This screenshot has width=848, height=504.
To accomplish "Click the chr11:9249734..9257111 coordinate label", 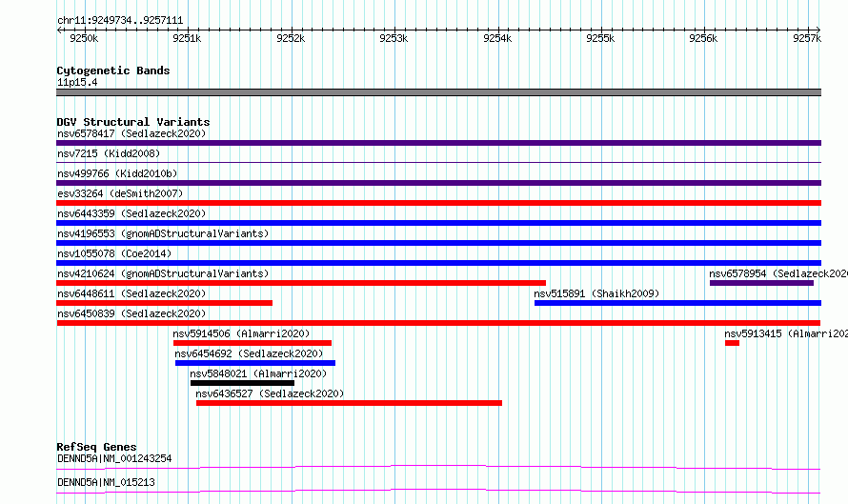I will click(x=120, y=21).
